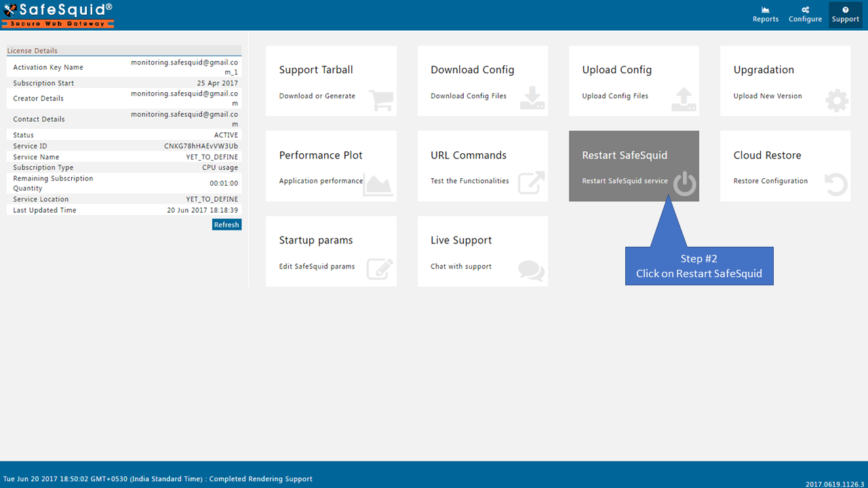Start Live Support tile heading
Viewport: 868px width, 488px height.
461,241
